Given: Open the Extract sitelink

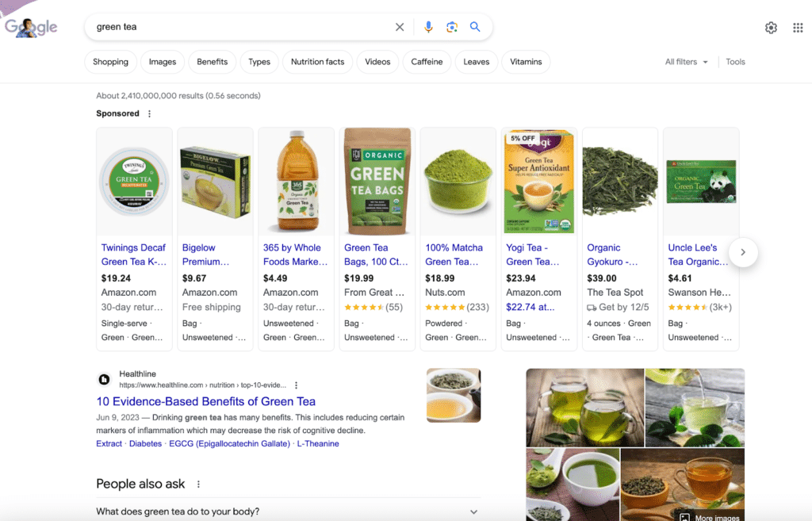Looking at the screenshot, I should tap(109, 443).
